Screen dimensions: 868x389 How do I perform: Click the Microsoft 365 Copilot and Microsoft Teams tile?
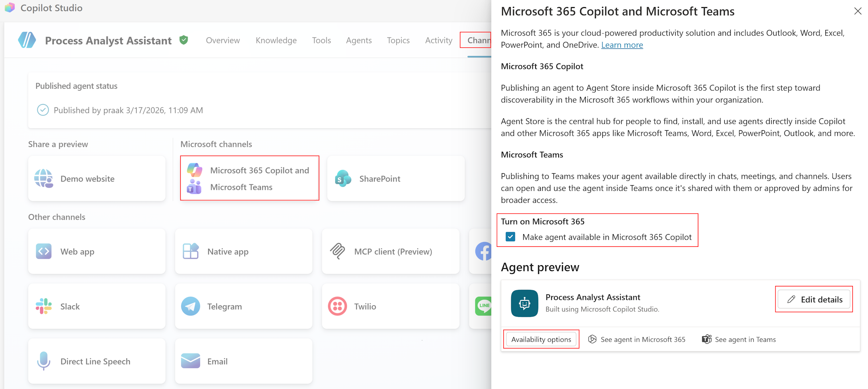click(249, 178)
